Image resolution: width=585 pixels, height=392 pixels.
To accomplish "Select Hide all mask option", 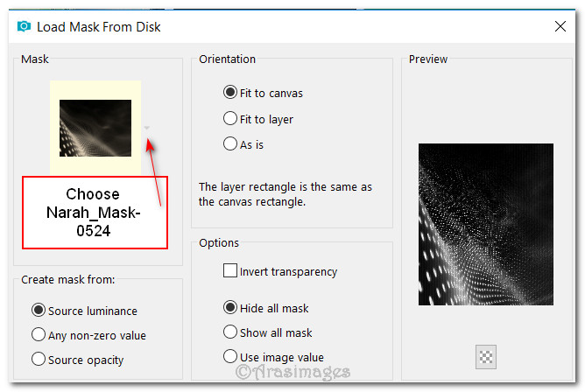I will coord(230,307).
